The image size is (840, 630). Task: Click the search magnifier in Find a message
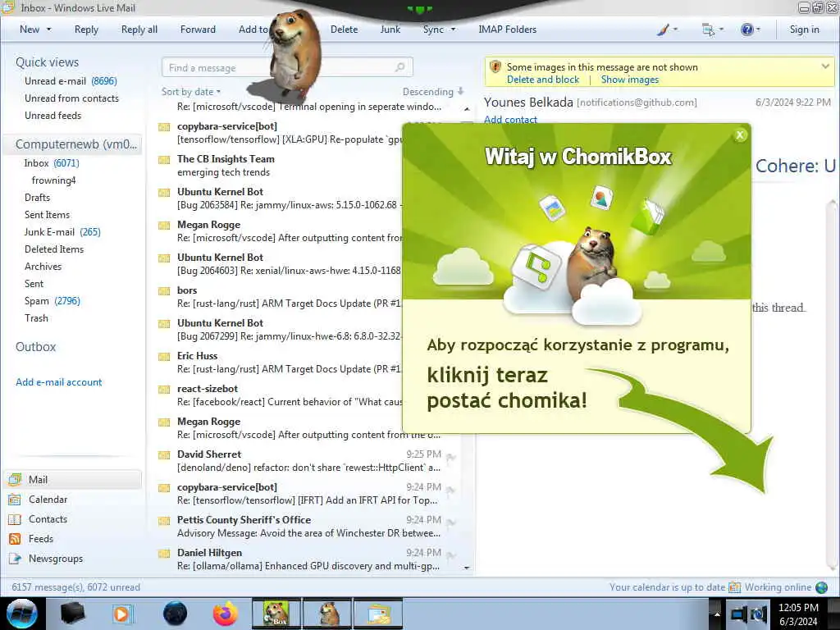(399, 67)
